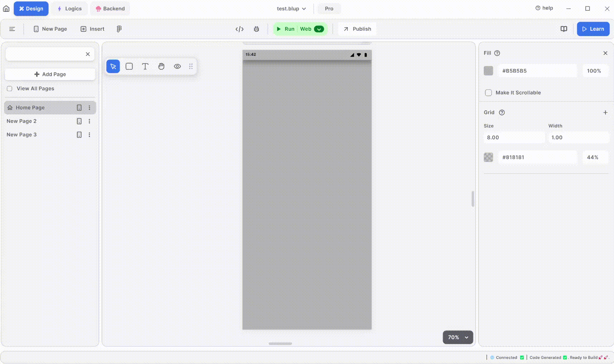Expand the test.blup project dropdown
Viewport: 614px width, 364px height.
pyautogui.click(x=291, y=9)
